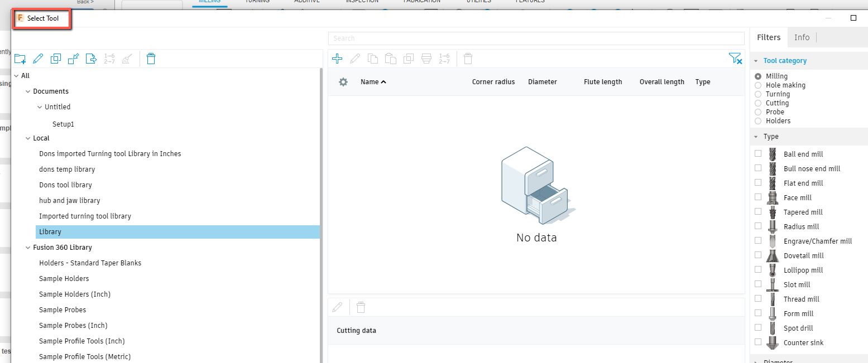This screenshot has width=868, height=363.
Task: Click the broom cleanup icon
Action: (127, 59)
